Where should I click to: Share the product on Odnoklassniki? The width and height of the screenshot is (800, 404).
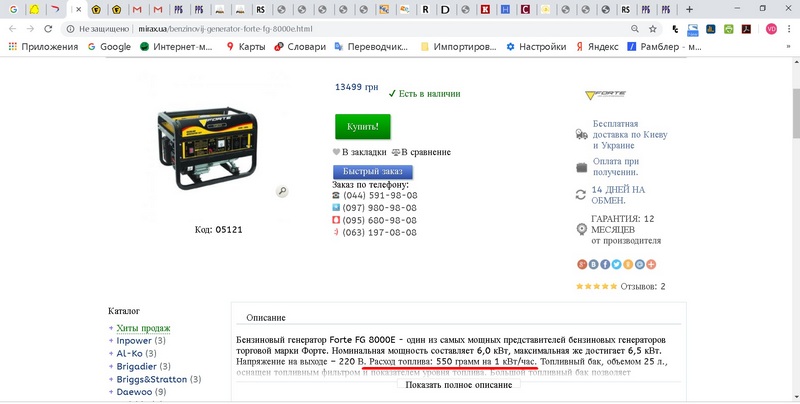(628, 264)
